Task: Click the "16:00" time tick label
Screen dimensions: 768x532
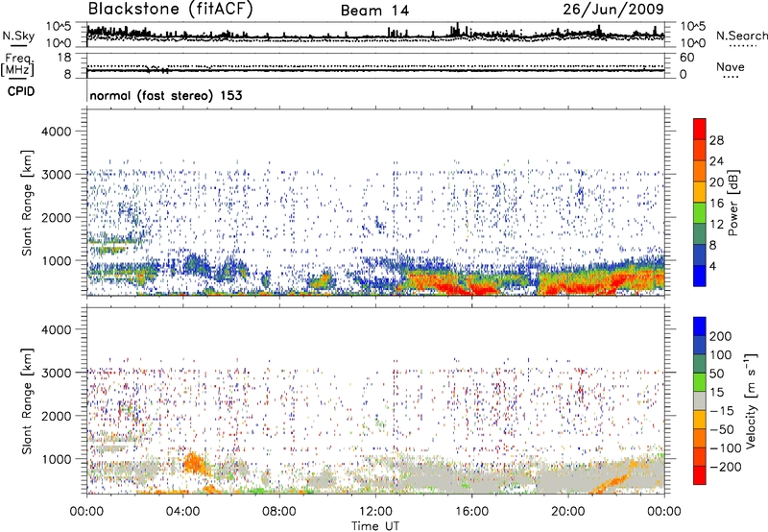Action: [471, 512]
